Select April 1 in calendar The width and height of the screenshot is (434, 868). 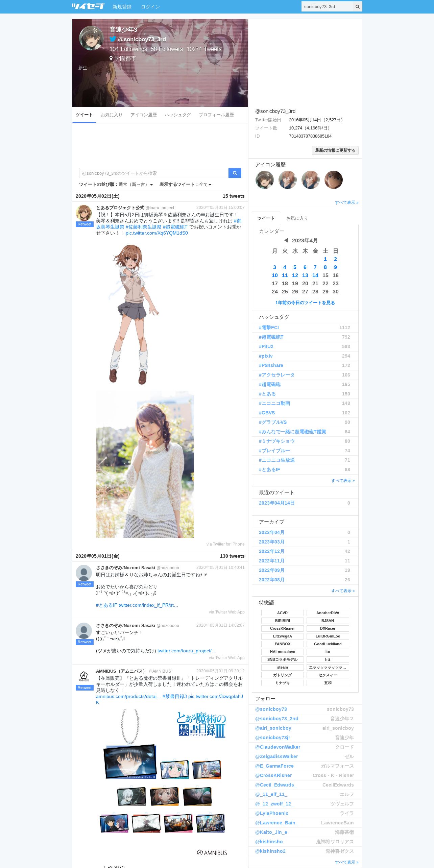(325, 259)
